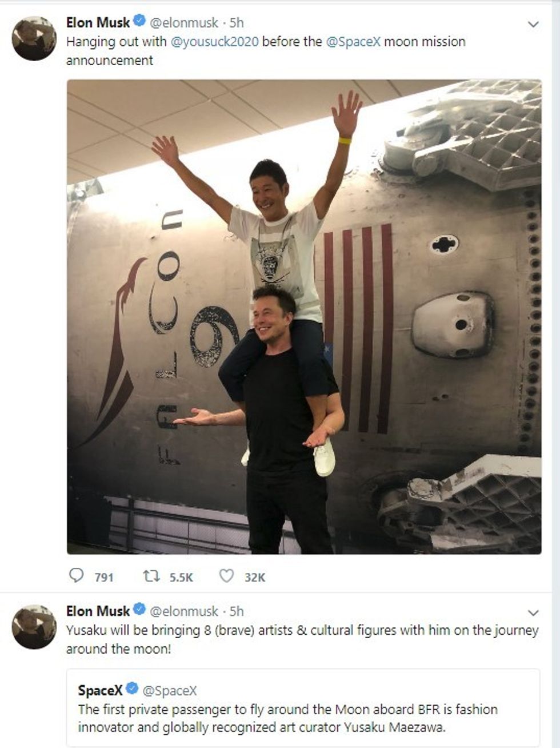Open the @yousuck2020 mention link
Screen dimensions: 560x748
coord(214,42)
